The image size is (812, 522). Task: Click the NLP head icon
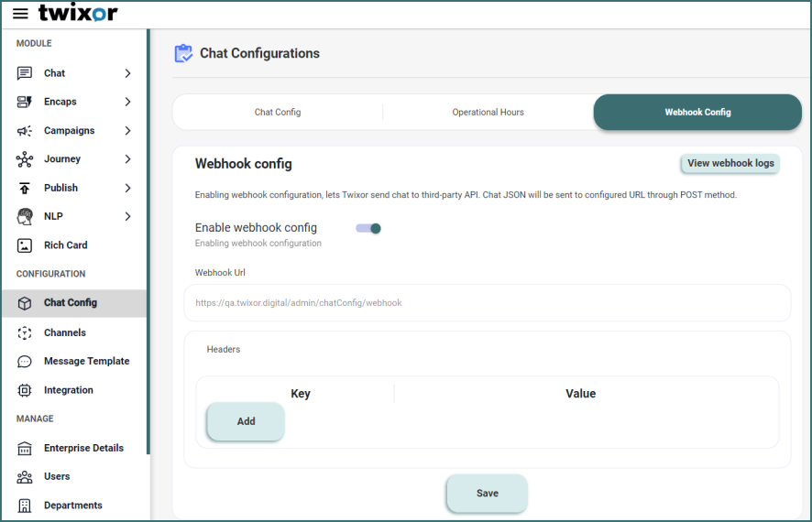[25, 217]
